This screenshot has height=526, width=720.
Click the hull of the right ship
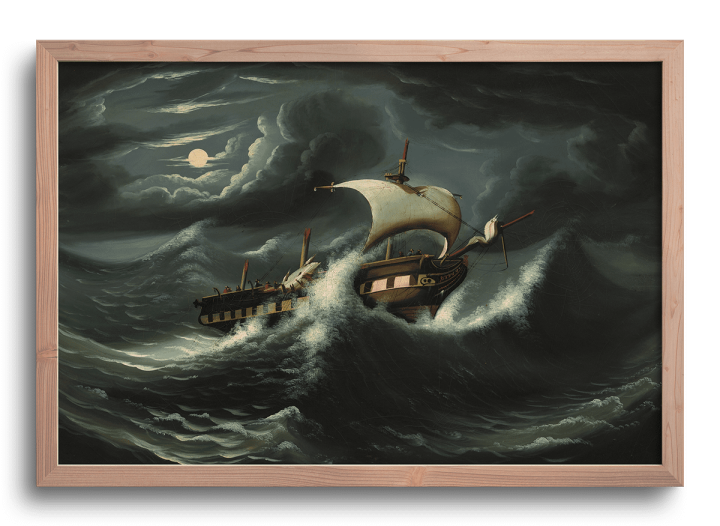point(412,285)
